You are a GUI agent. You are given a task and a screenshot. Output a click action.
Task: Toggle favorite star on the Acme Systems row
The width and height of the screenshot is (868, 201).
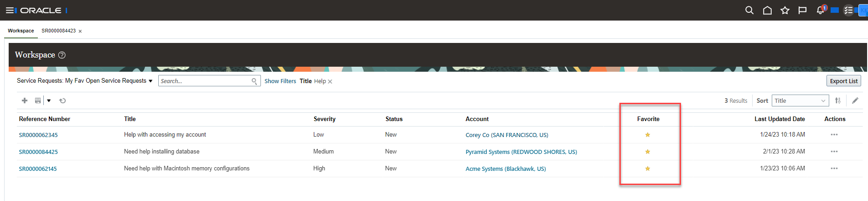[647, 169]
